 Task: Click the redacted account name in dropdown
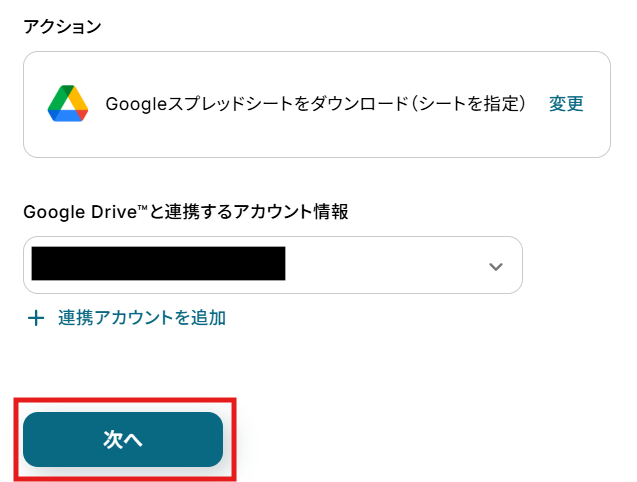[x=158, y=263]
